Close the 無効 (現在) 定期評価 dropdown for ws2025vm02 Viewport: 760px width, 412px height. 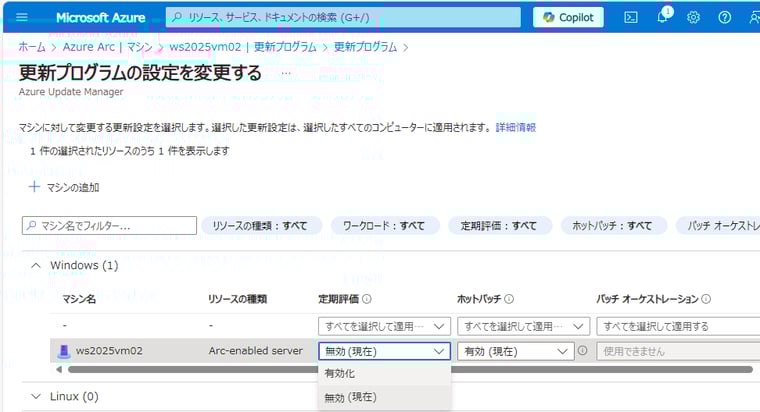coord(384,351)
